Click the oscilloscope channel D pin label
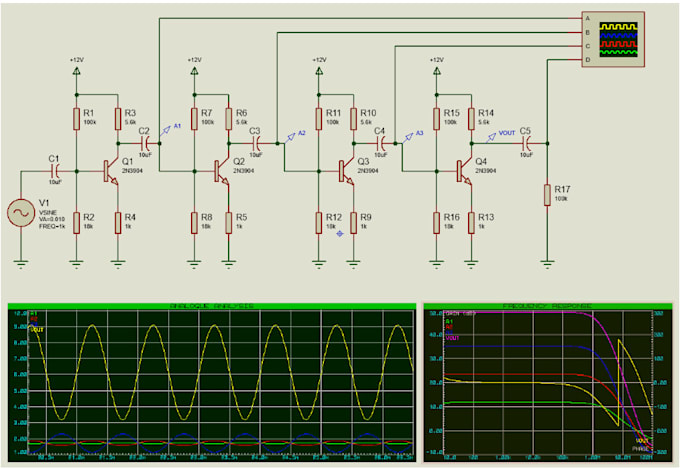 click(588, 60)
